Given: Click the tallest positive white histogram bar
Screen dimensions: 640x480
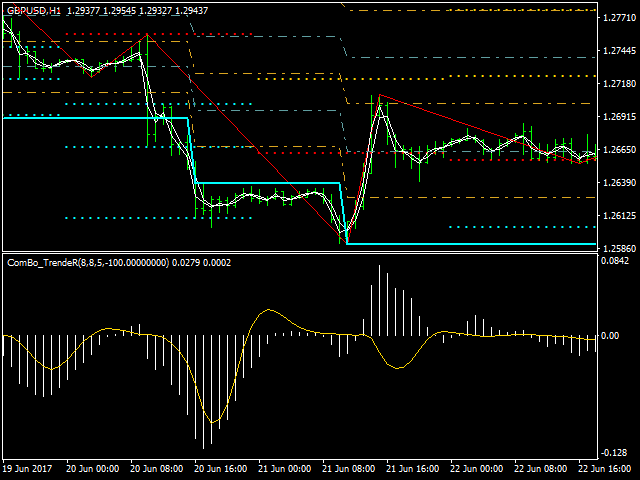Looking at the screenshot, I should pos(379,300).
